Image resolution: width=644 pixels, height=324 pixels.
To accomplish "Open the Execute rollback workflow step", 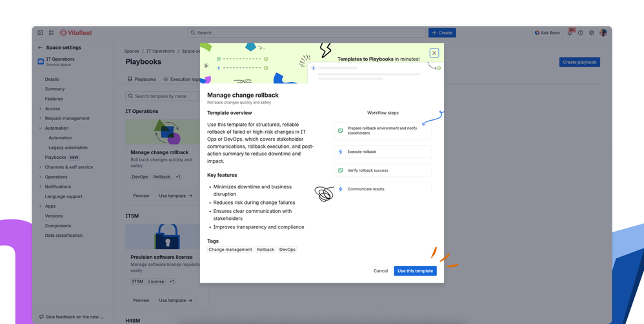I will (x=383, y=152).
